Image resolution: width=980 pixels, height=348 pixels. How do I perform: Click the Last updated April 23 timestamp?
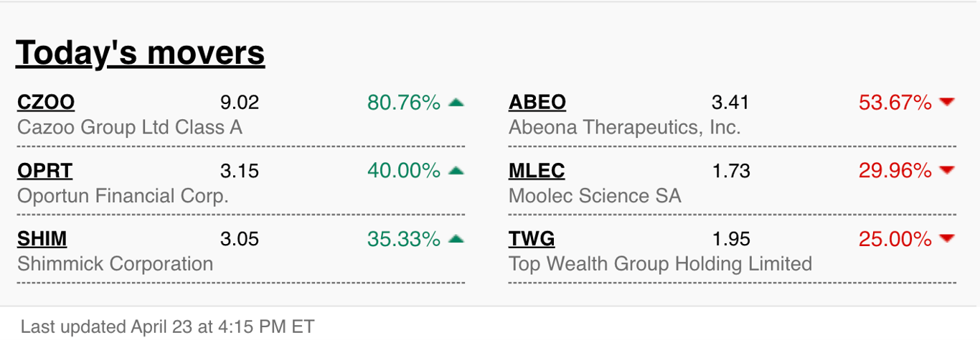coord(167,327)
